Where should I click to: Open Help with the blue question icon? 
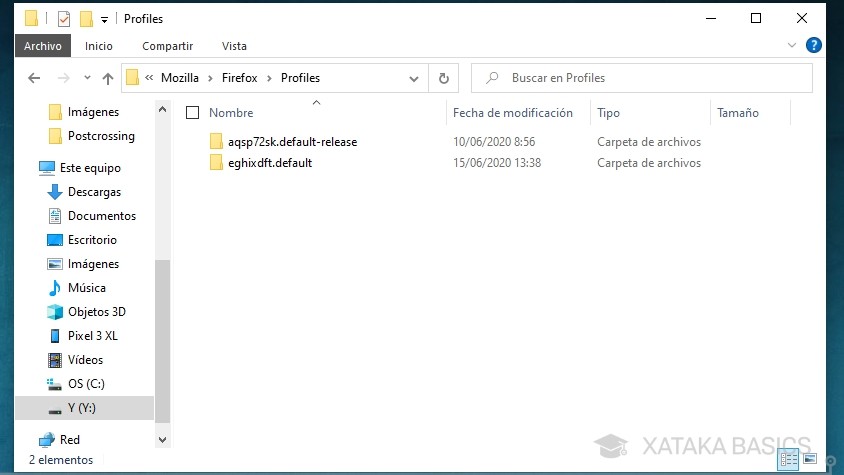813,45
